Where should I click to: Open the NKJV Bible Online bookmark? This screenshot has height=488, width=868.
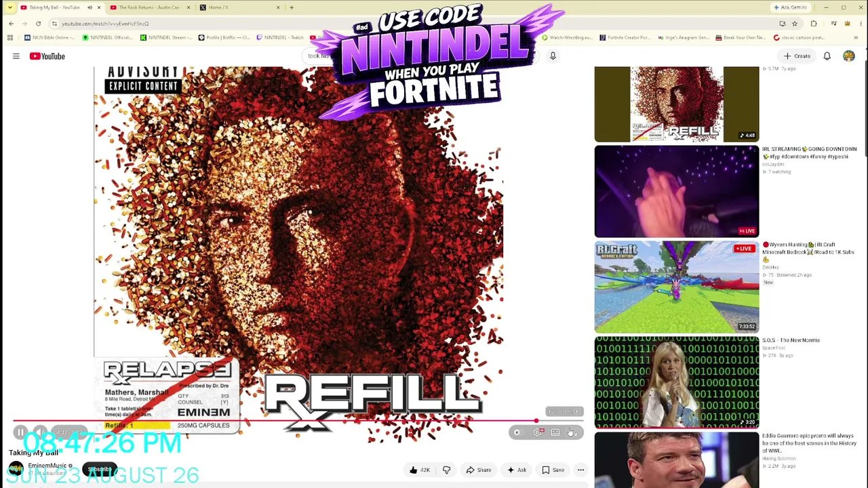(x=51, y=38)
